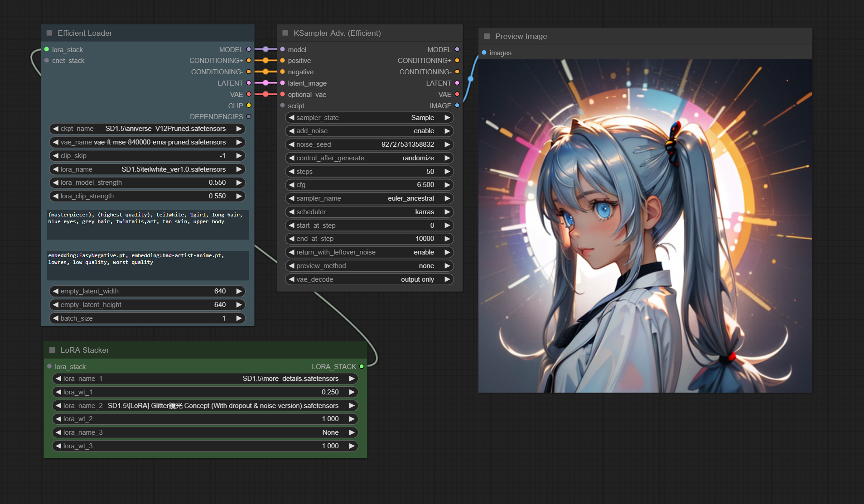Click the LORA_STACK output port
Viewport: 864px width, 504px height.
tap(362, 366)
